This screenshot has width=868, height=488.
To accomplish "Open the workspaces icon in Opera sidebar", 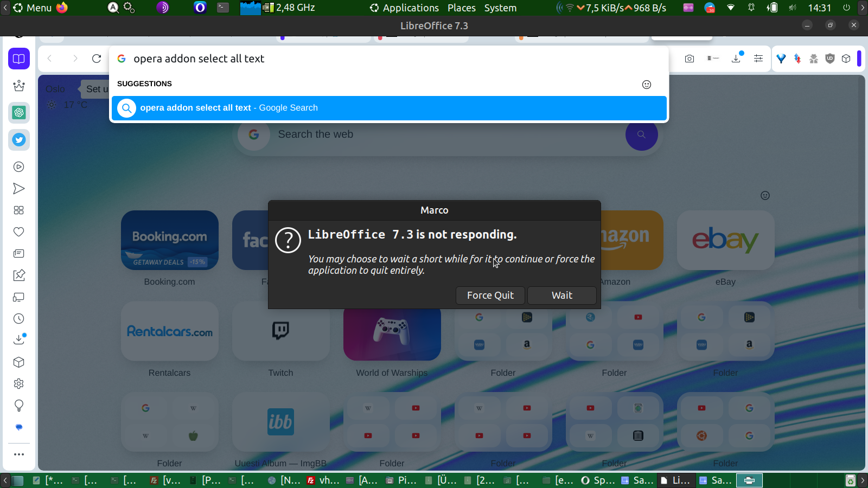I will pyautogui.click(x=19, y=59).
